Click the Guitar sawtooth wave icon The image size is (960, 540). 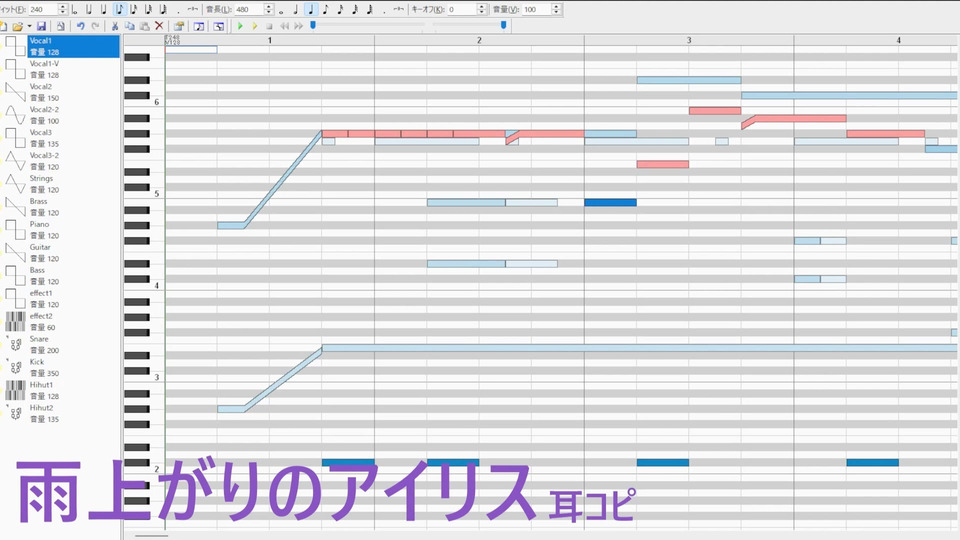point(15,253)
